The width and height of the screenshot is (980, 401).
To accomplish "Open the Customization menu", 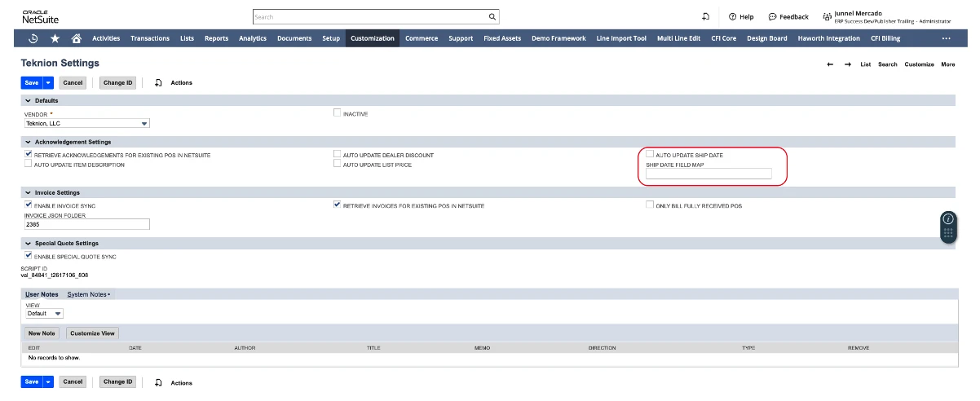I will (373, 38).
